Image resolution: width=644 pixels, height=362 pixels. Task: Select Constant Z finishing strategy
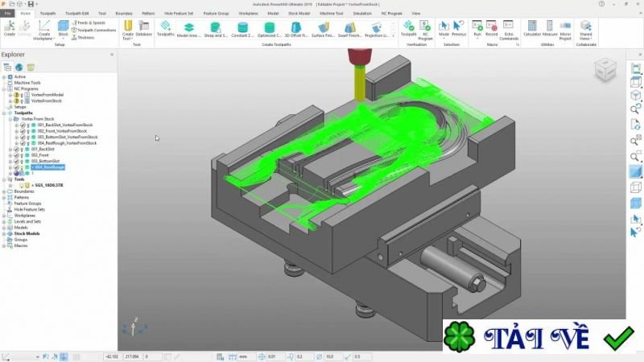coord(242,30)
